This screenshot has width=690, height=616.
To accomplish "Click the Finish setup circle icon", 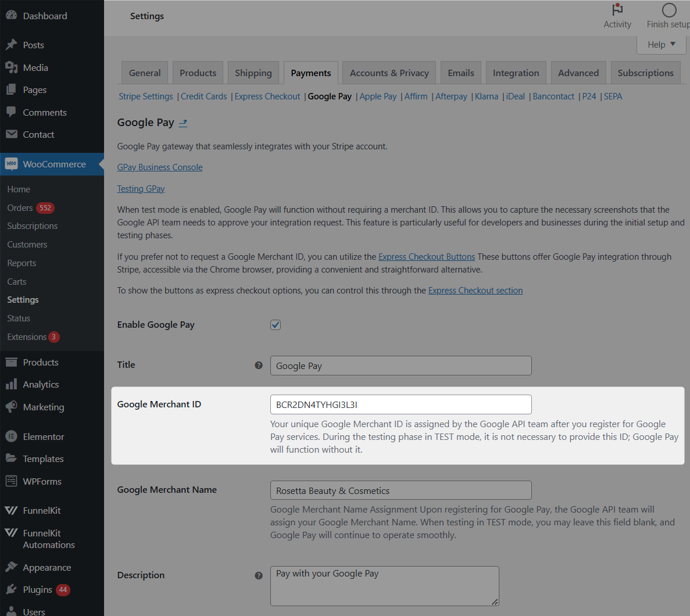I will [669, 10].
